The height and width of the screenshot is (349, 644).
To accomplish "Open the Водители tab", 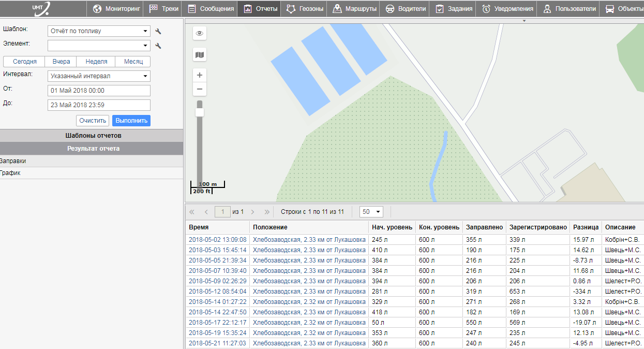I will pyautogui.click(x=406, y=9).
